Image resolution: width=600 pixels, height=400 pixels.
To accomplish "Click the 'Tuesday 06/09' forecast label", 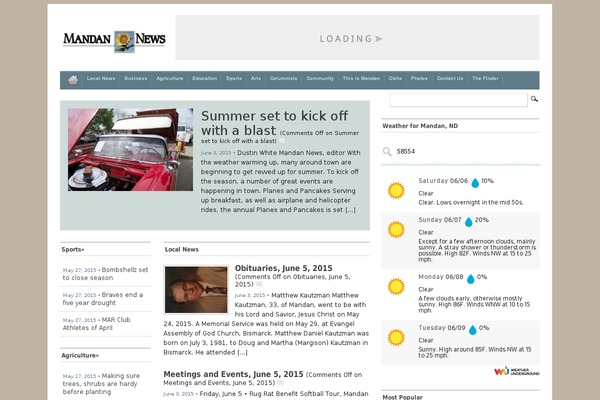I will pyautogui.click(x=442, y=328).
